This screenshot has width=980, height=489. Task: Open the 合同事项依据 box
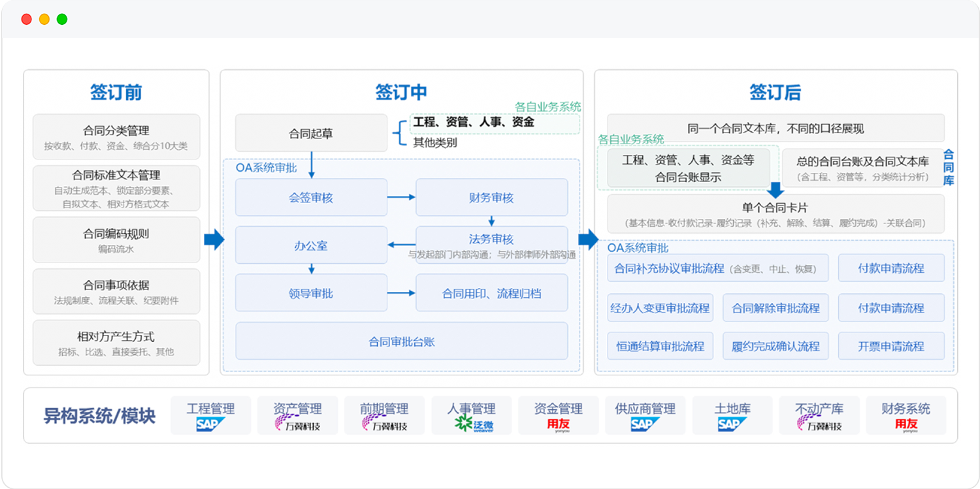[x=116, y=291]
